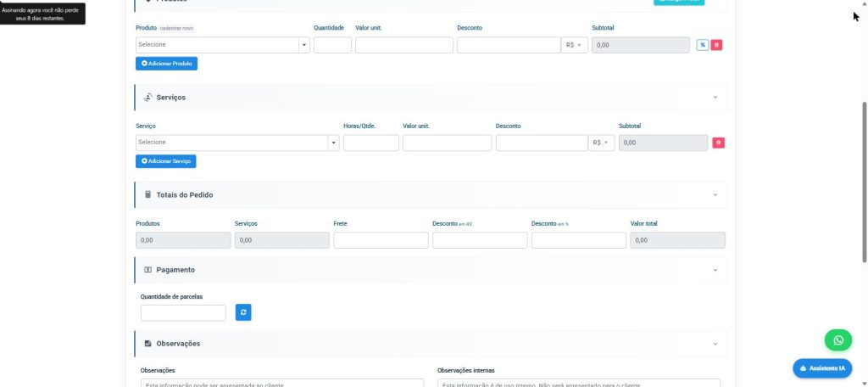Image resolution: width=868 pixels, height=387 pixels.
Task: Open the green WhatsApp chat bubble
Action: 838,339
